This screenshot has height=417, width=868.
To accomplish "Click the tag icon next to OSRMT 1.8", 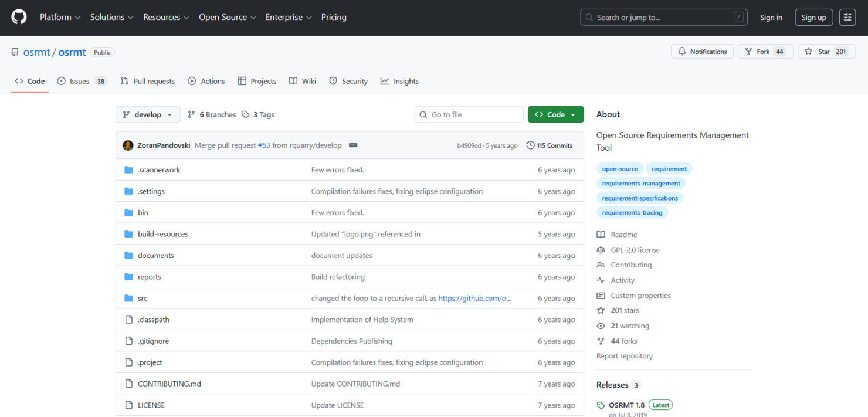I will coord(601,405).
